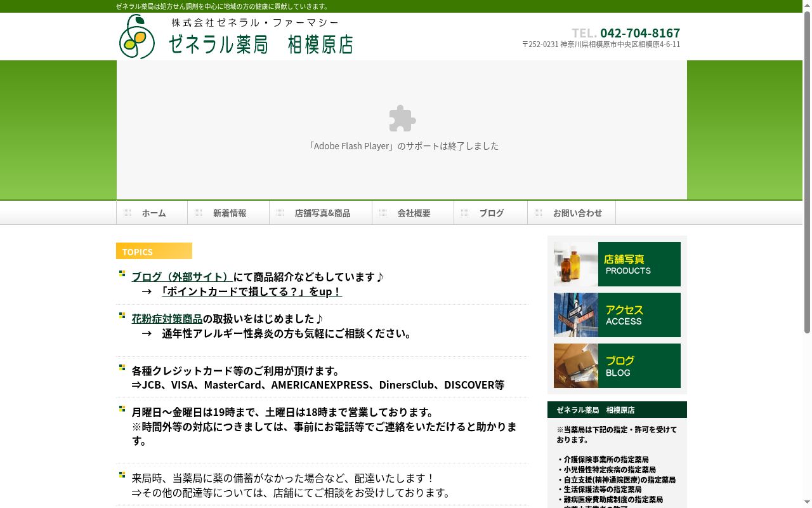The width and height of the screenshot is (812, 508).
Task: Follow the ブログ（外部サイト） link
Action: [x=182, y=277]
